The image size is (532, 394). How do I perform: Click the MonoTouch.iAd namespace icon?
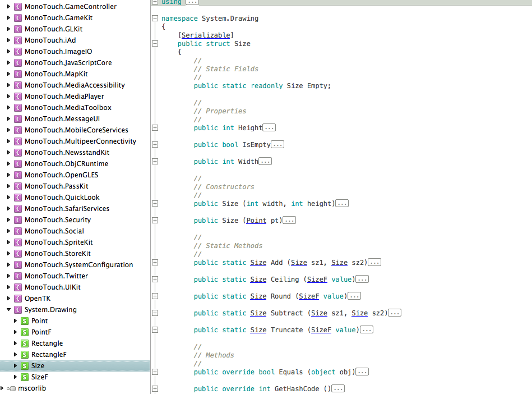[18, 40]
